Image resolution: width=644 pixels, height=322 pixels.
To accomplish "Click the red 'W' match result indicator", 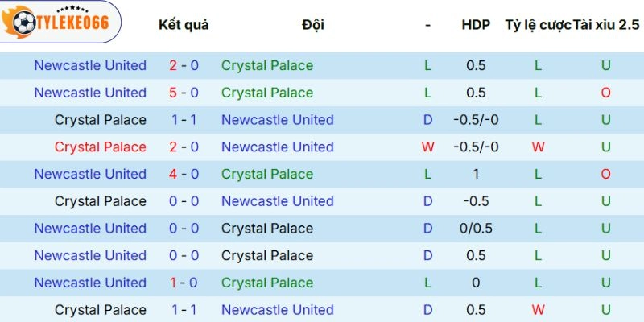I will (427, 147).
